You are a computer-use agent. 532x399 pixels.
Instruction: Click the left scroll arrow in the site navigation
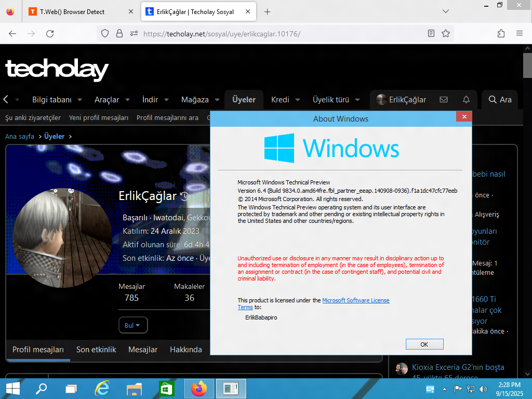pyautogui.click(x=6, y=99)
